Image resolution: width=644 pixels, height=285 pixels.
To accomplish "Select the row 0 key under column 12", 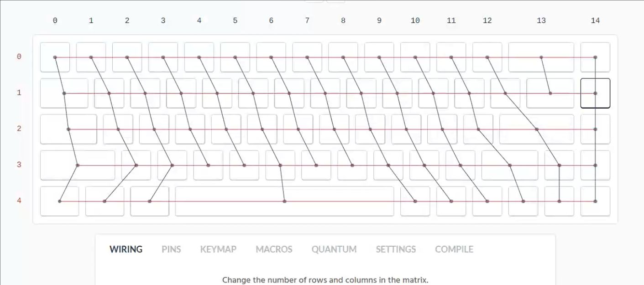I will tap(487, 57).
